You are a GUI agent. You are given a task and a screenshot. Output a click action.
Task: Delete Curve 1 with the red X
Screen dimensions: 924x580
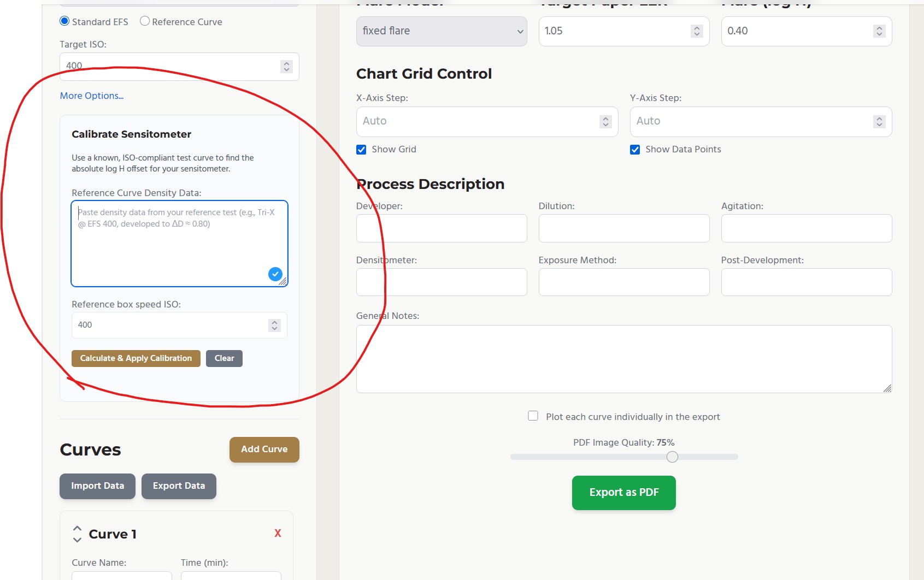pyautogui.click(x=278, y=534)
